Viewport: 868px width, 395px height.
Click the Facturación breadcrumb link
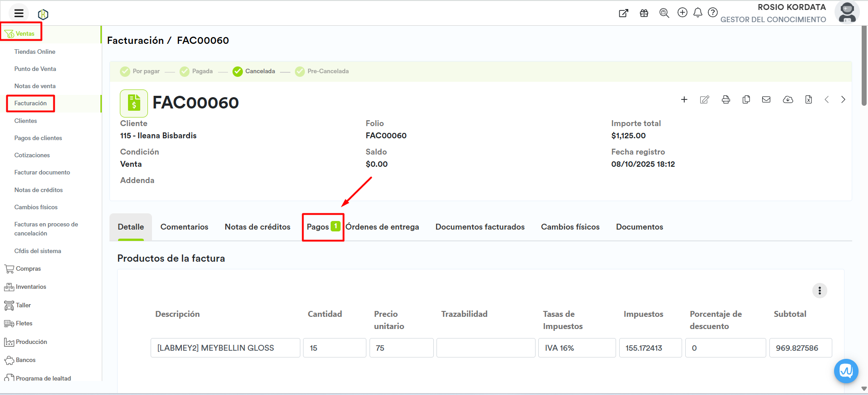click(x=135, y=41)
